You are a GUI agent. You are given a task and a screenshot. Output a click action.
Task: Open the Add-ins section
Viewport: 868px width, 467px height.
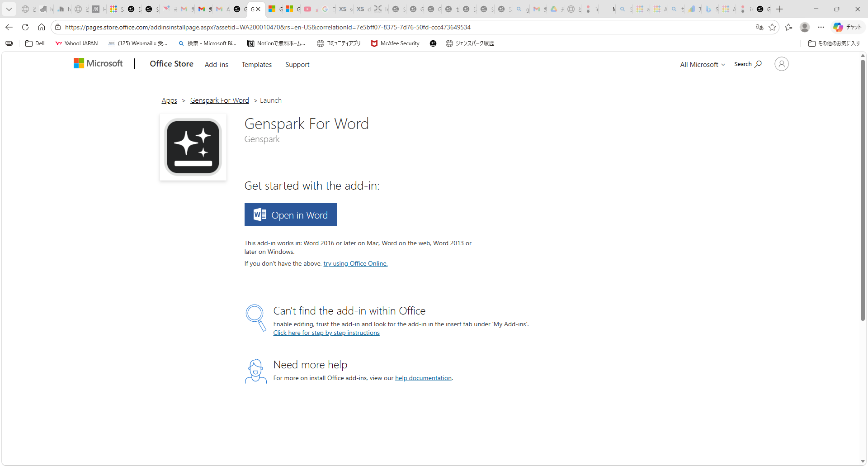(x=216, y=64)
